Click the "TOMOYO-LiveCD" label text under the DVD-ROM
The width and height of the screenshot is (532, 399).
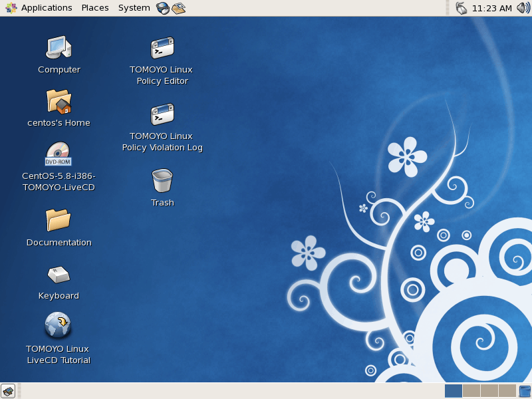[59, 188]
